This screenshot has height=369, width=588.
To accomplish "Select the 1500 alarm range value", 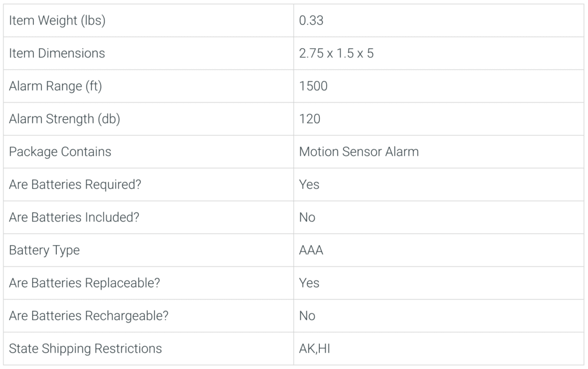I will pyautogui.click(x=314, y=86).
